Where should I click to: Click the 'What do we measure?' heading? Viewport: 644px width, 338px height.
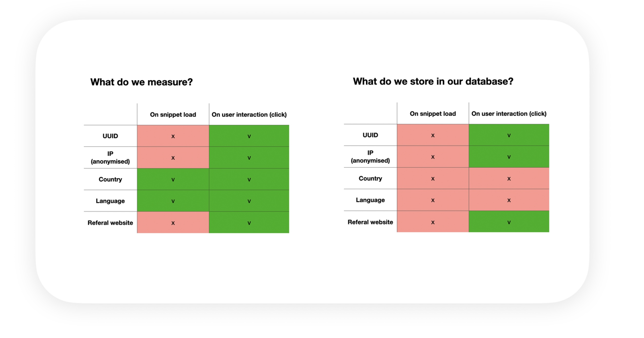(141, 82)
